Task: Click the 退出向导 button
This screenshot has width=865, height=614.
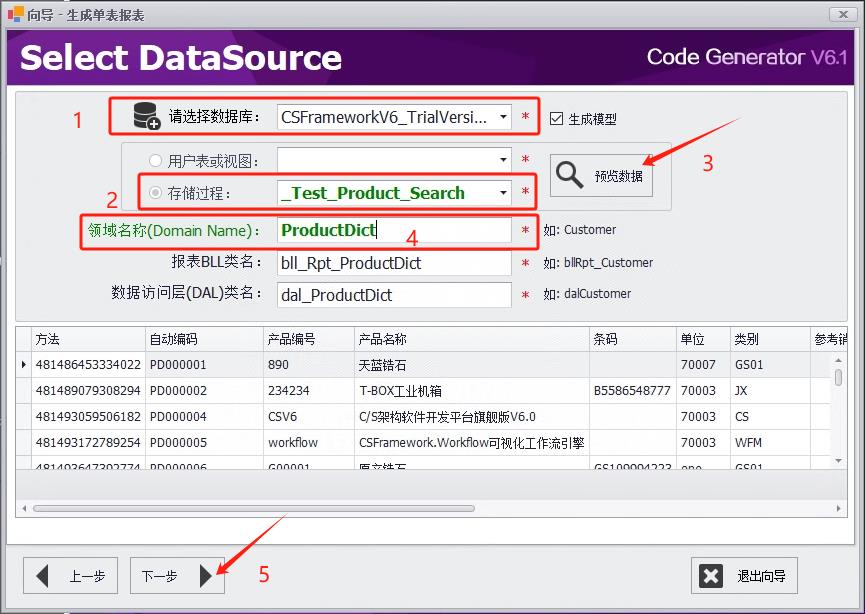Action: click(x=745, y=575)
